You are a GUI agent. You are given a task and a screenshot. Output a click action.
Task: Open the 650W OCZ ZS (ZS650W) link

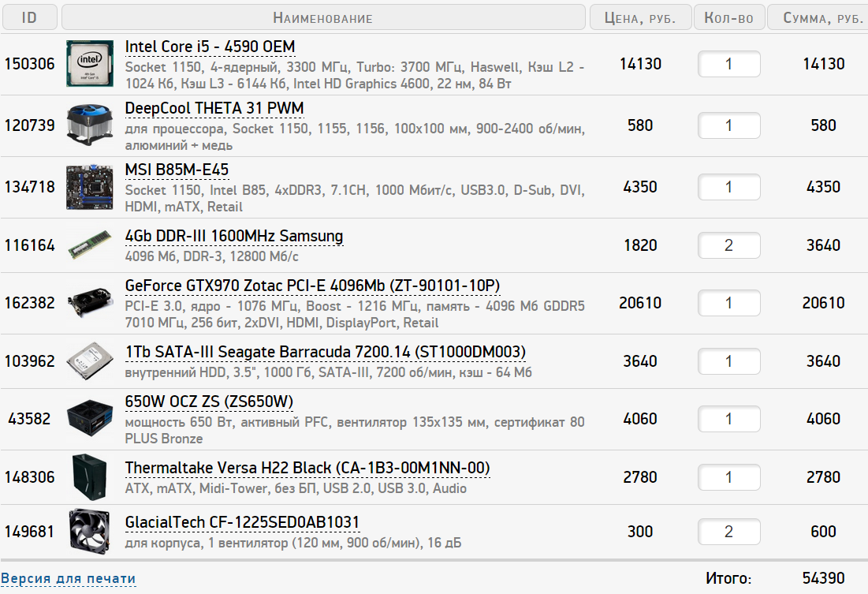pyautogui.click(x=209, y=402)
